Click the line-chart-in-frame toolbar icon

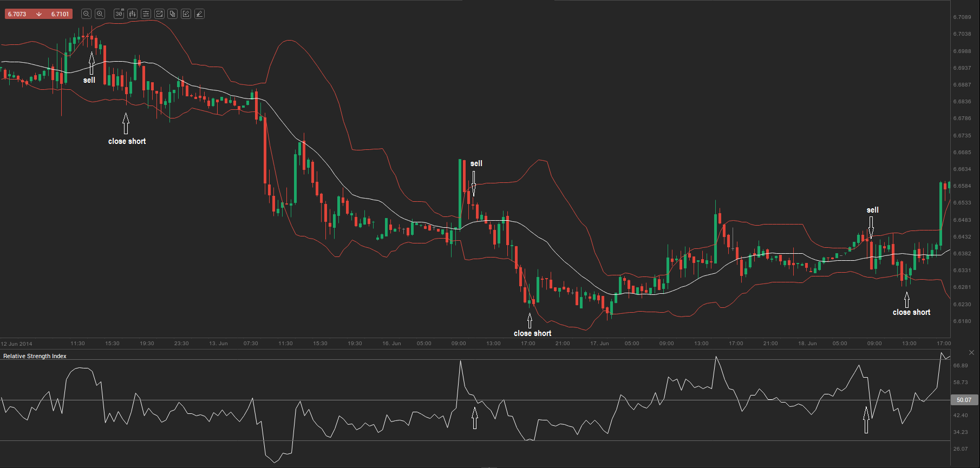[159, 14]
